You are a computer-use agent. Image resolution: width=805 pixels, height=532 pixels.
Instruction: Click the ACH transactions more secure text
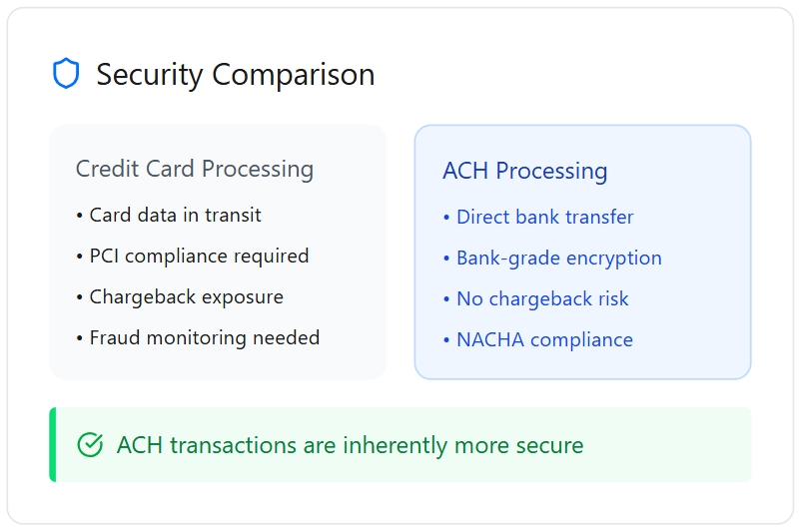[x=350, y=445]
